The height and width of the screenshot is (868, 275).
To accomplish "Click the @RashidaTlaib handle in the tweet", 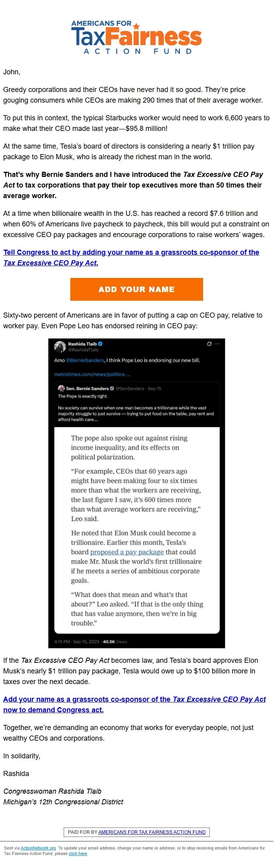I will [x=83, y=350].
